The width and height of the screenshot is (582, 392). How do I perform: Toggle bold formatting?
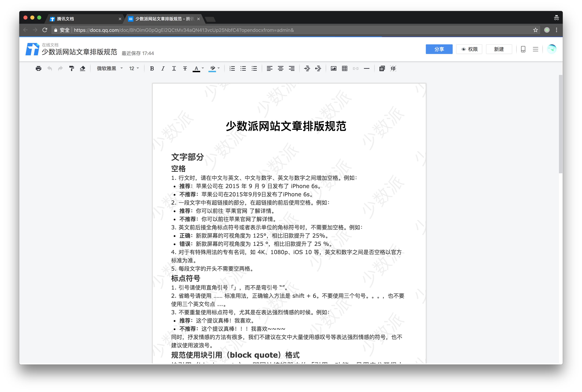(x=152, y=68)
